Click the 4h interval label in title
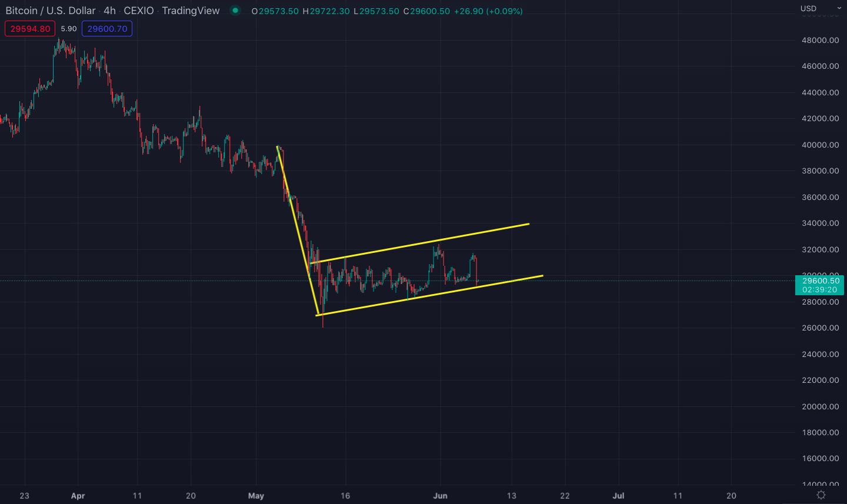This screenshot has width=847, height=504. pyautogui.click(x=109, y=11)
